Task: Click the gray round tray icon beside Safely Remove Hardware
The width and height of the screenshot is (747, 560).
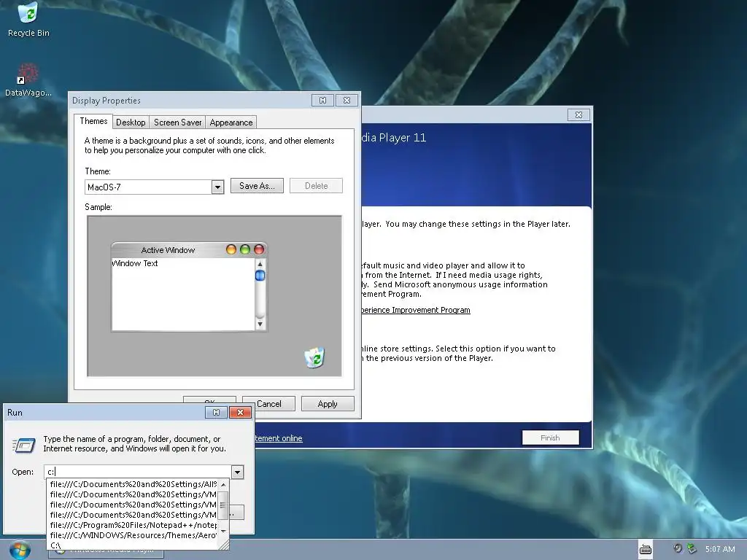Action: coord(678,548)
